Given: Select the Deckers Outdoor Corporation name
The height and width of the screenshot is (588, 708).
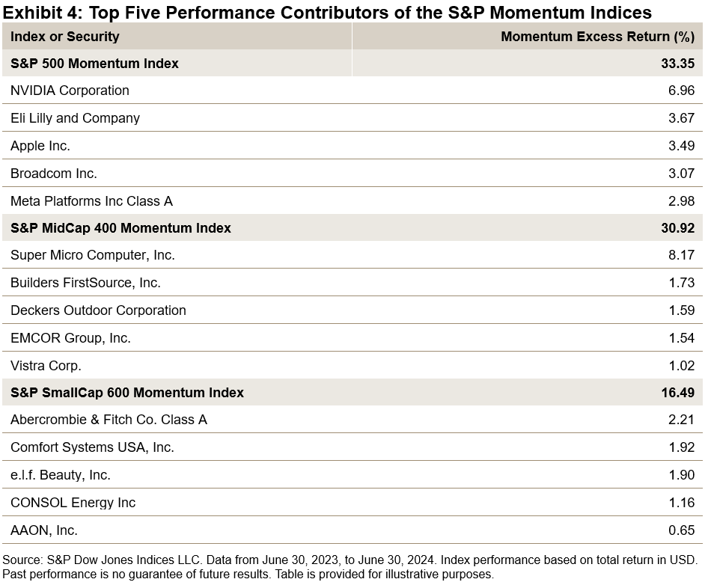Looking at the screenshot, I should (x=98, y=310).
